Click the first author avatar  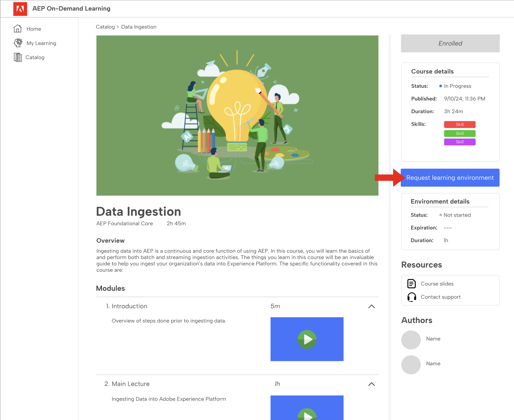pyautogui.click(x=411, y=340)
